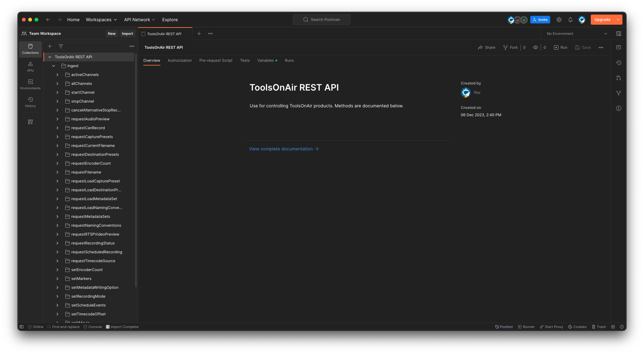644x354 pixels.
Task: Toggle watch collection eye icon
Action: [536, 47]
